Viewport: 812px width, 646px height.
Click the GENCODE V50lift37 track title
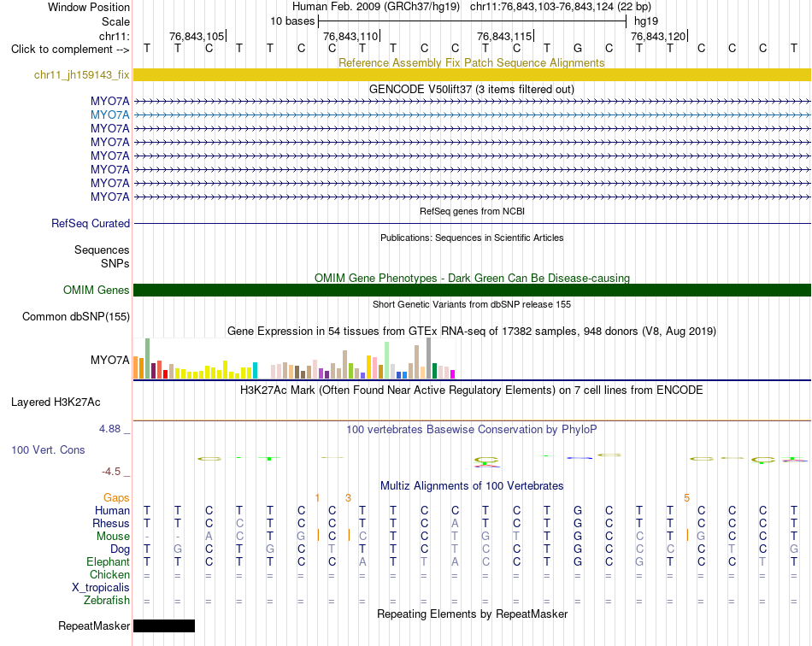[x=471, y=89]
